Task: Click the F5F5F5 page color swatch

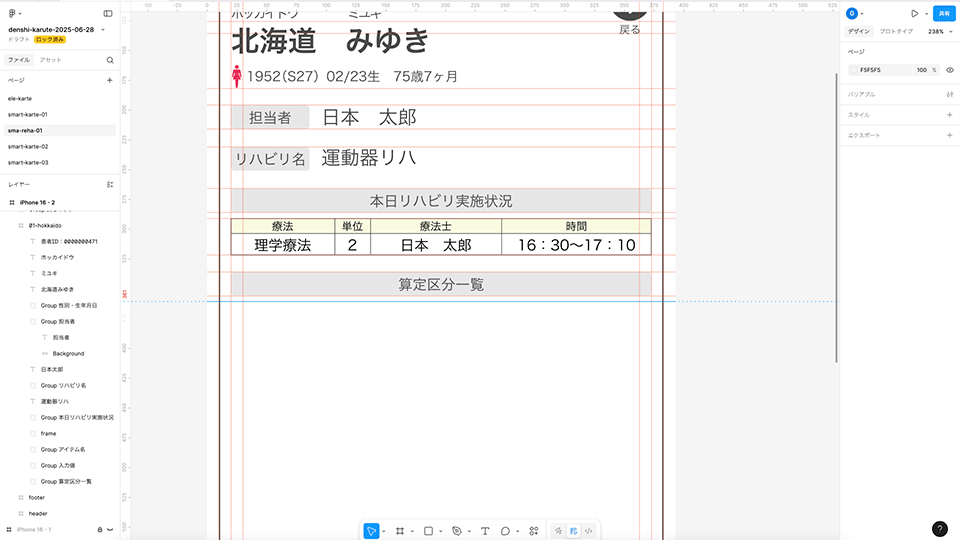Action: tap(853, 70)
